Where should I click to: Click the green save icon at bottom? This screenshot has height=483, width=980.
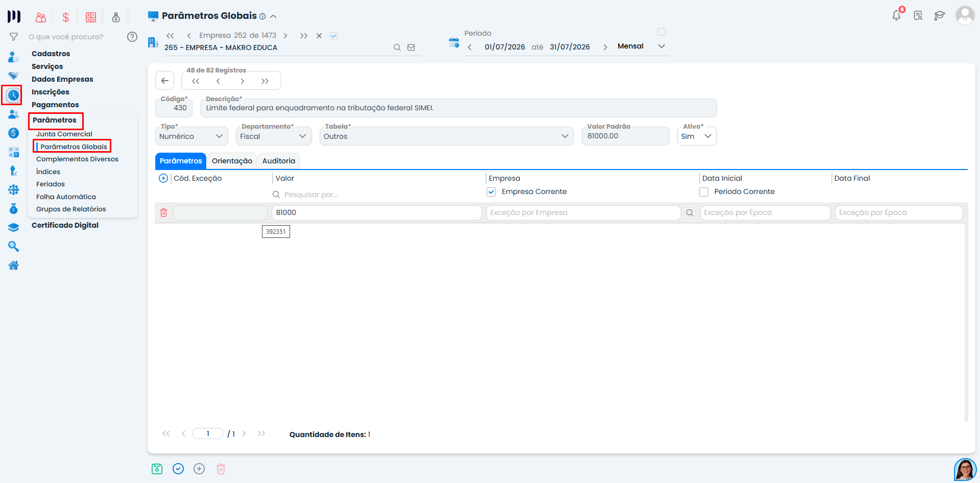coord(157,469)
